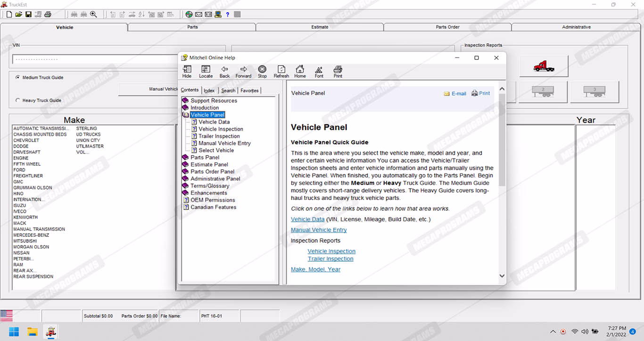644x341 pixels.
Task: Go to help Home page
Action: (300, 72)
